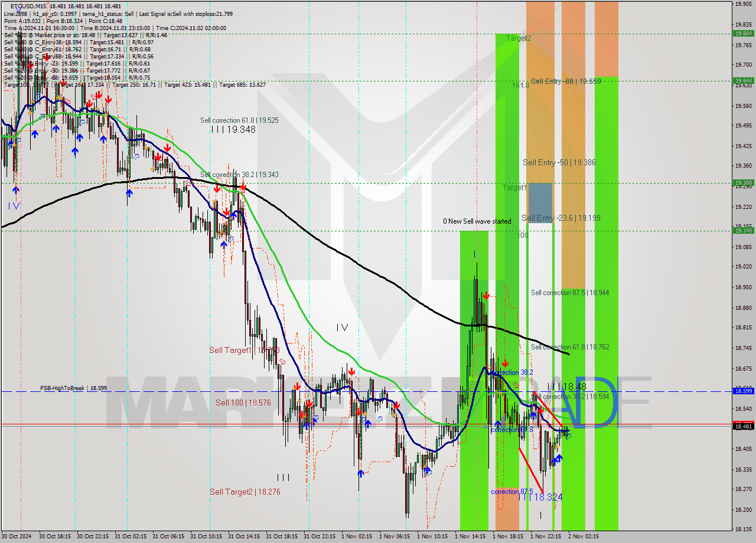
Task: Select the 'Sell 100 | 18.576' label
Action: click(x=243, y=403)
